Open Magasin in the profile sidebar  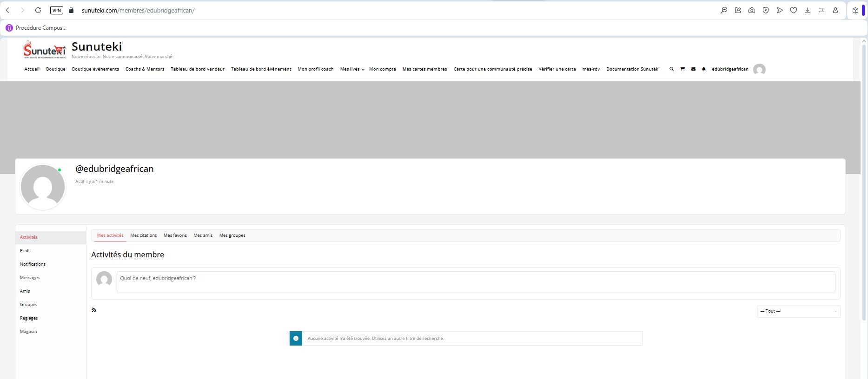pos(28,332)
